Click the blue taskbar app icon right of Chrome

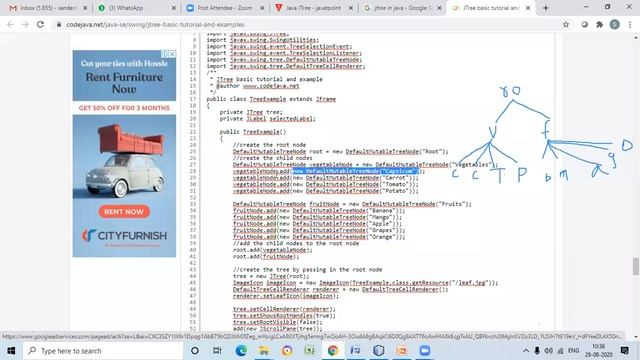[x=356, y=351]
